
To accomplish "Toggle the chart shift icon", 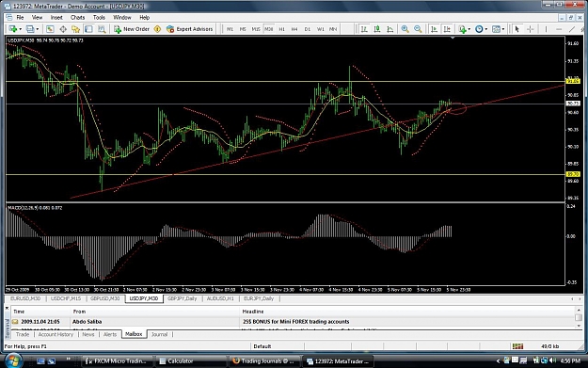I will click(447, 29).
